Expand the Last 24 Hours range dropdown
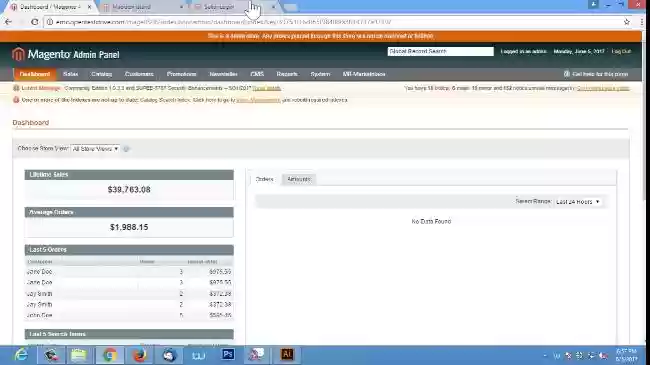 coord(578,202)
